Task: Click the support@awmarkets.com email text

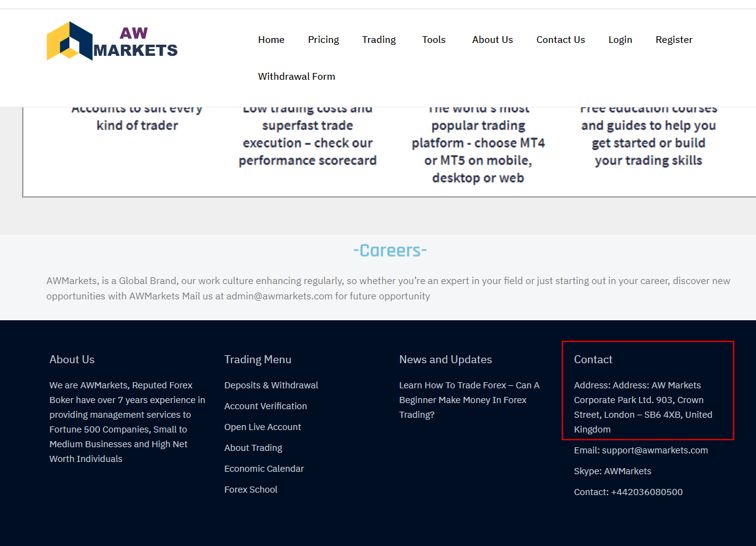Action: 655,450
